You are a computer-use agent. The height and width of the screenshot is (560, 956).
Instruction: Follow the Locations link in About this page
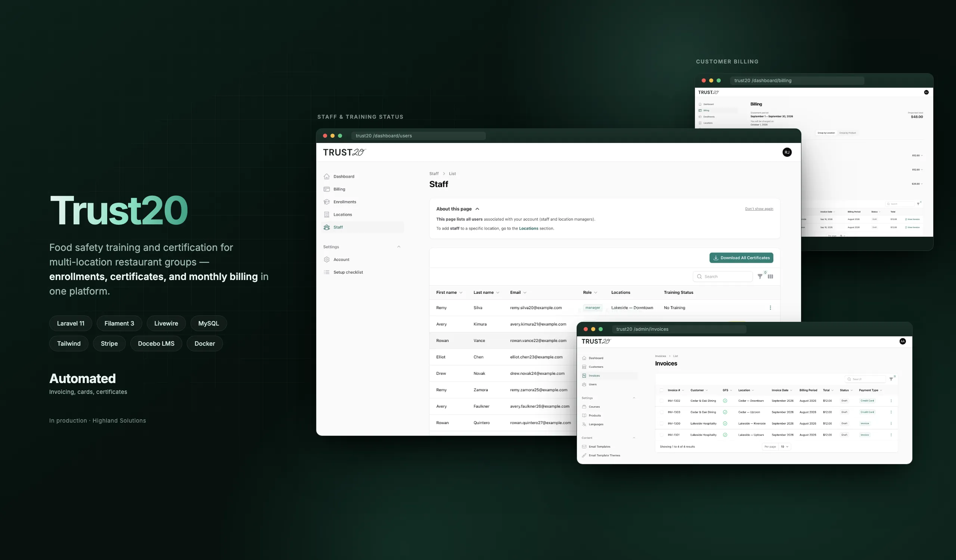click(528, 228)
